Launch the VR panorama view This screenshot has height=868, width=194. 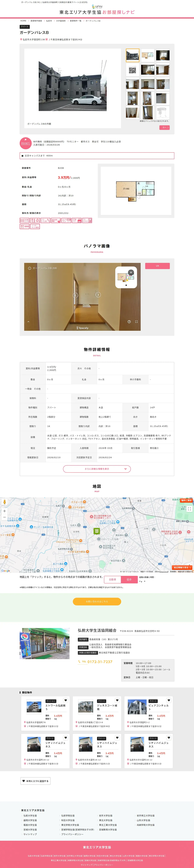coord(157,266)
